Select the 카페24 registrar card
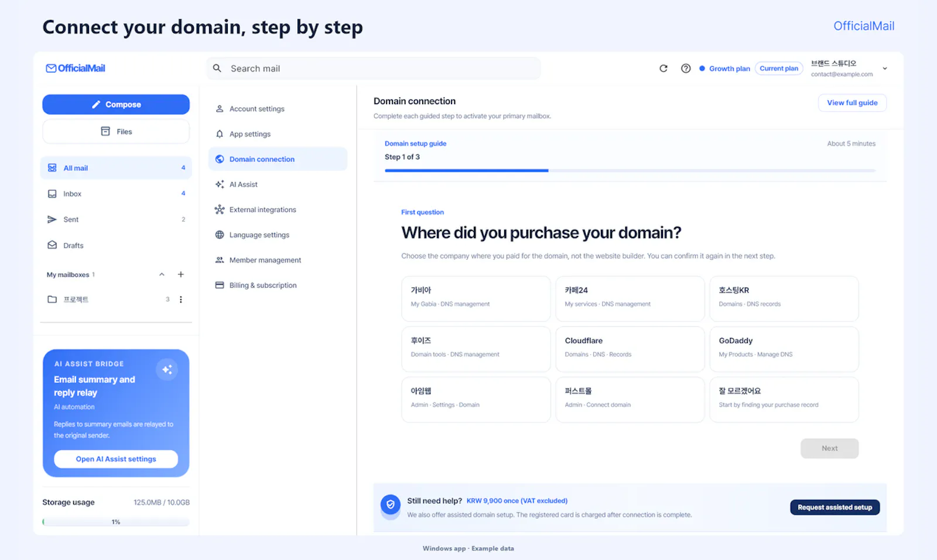Screen dimensions: 937x560 (x=630, y=299)
